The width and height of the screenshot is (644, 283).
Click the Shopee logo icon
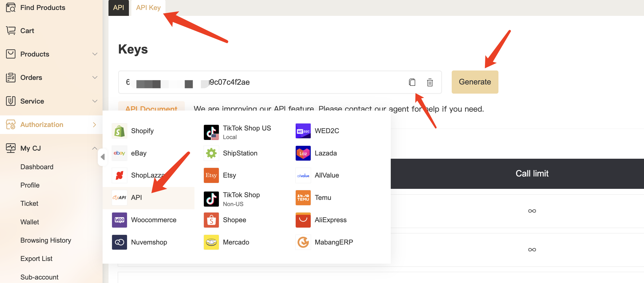coord(211,220)
